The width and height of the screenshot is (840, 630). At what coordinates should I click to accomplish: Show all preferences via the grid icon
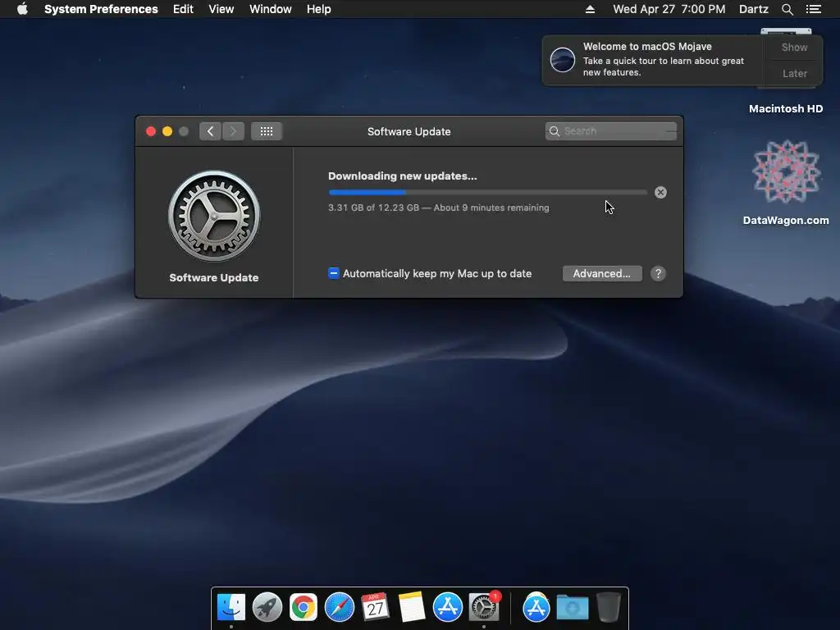point(267,131)
